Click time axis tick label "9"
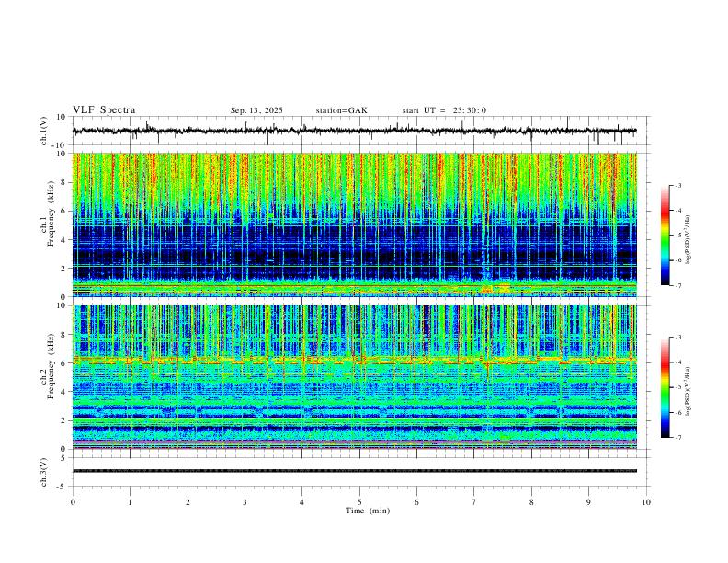This screenshot has height=563, width=728. 588,502
